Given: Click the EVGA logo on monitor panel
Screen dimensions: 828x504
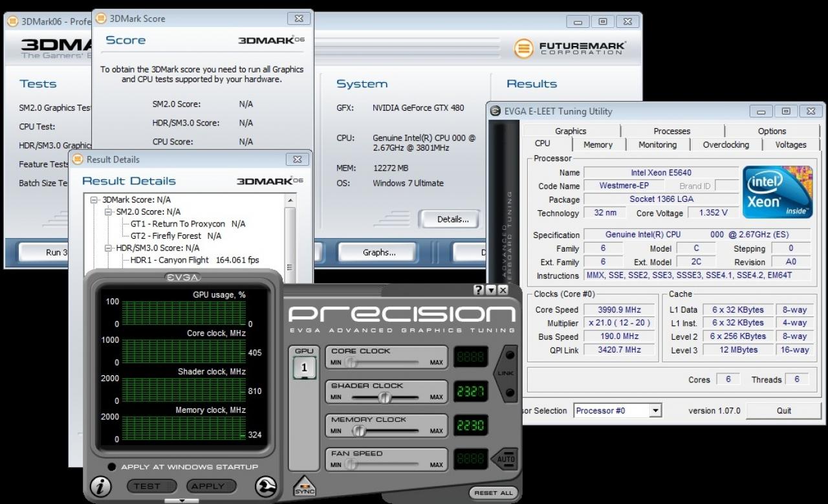Looking at the screenshot, I should coord(183,278).
